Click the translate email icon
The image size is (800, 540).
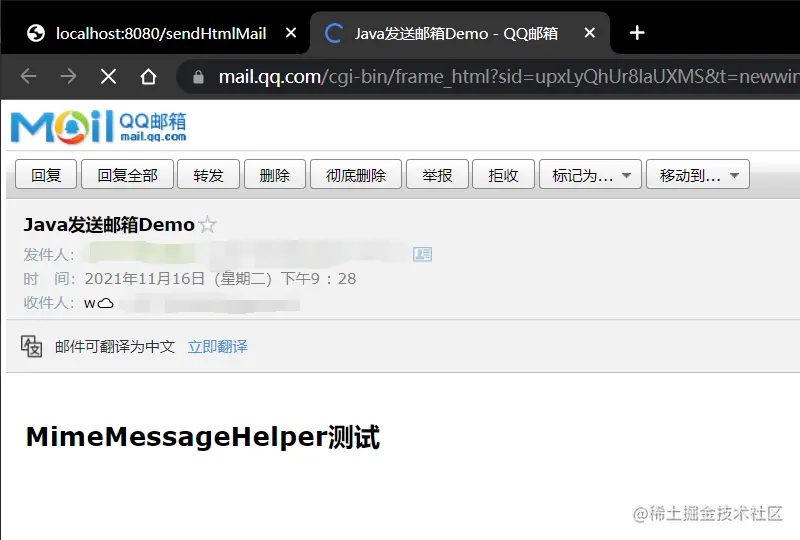tap(32, 346)
